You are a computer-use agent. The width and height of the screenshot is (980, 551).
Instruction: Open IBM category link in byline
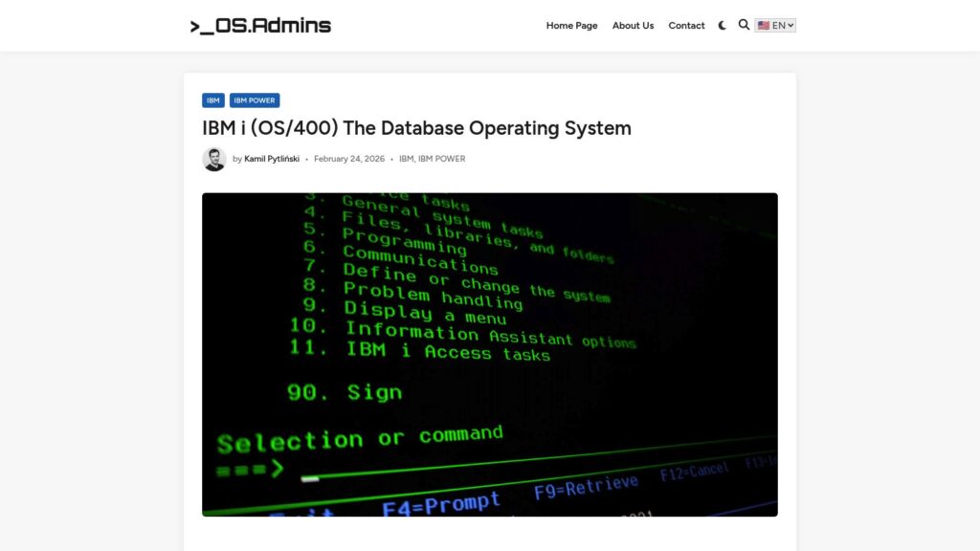(x=406, y=160)
